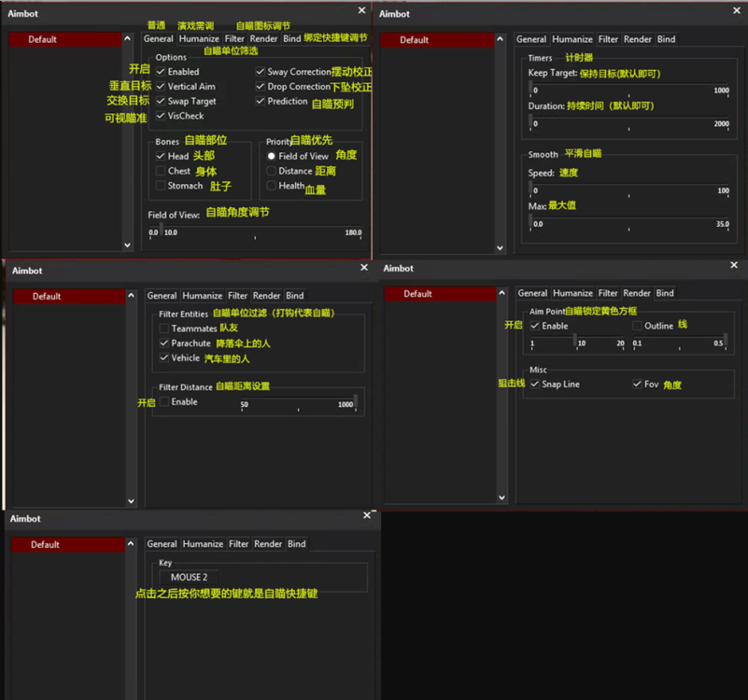Click the MOUSE 2 key binding button
The width and height of the screenshot is (748, 700).
190,578
